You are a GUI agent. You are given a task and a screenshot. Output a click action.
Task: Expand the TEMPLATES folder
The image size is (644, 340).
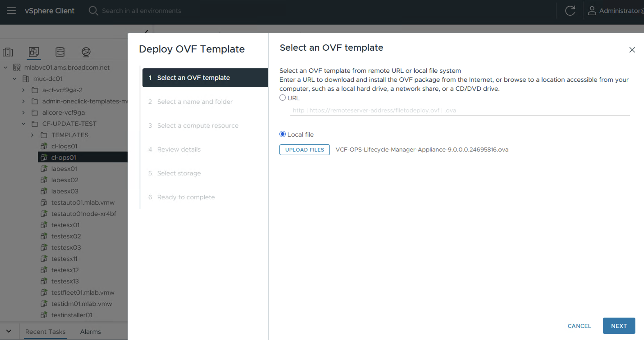[x=32, y=135]
